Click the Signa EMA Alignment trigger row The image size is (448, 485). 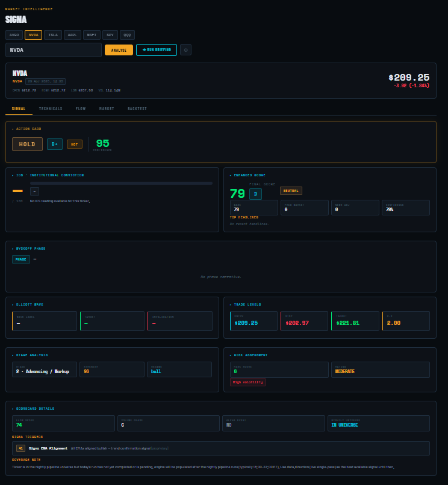[x=221, y=448]
